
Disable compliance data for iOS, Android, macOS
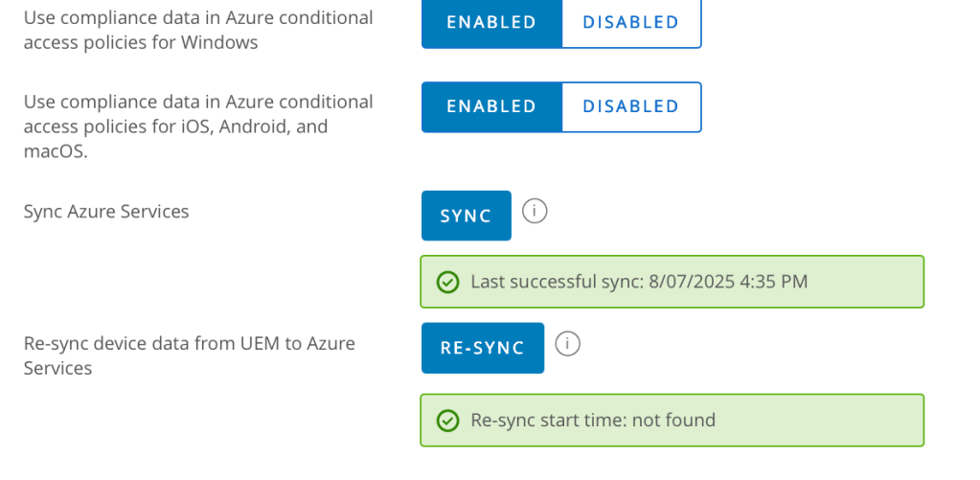(x=630, y=106)
